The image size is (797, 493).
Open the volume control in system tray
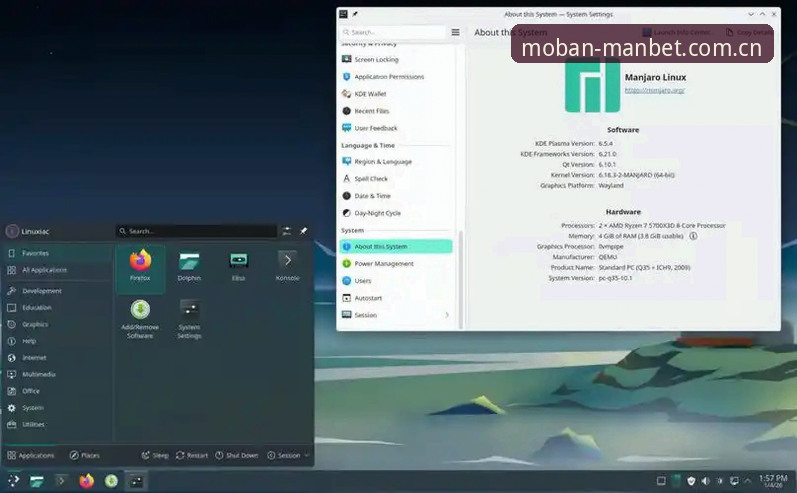706,480
